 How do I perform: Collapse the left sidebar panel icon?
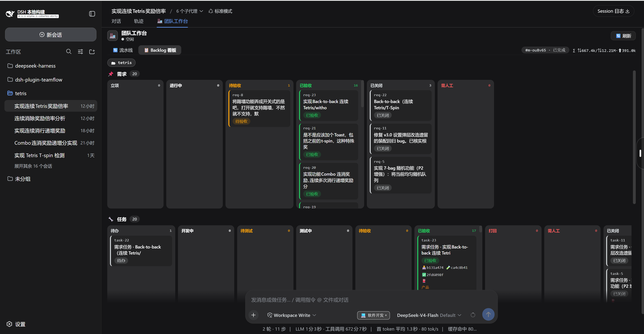click(92, 14)
